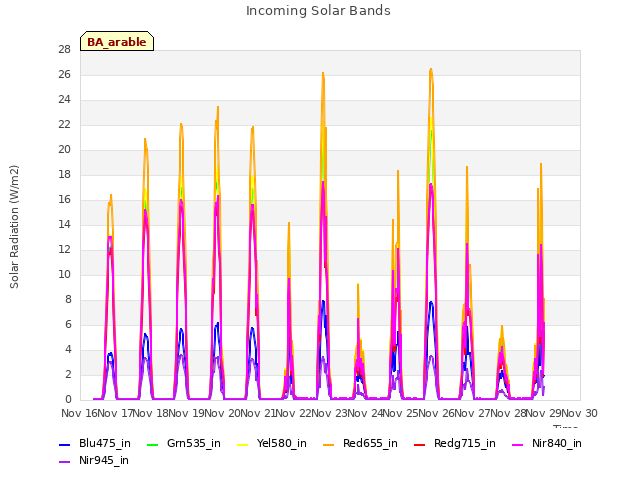Select the Grn535_in legend label
Image resolution: width=640 pixels, height=480 pixels.
[x=194, y=444]
